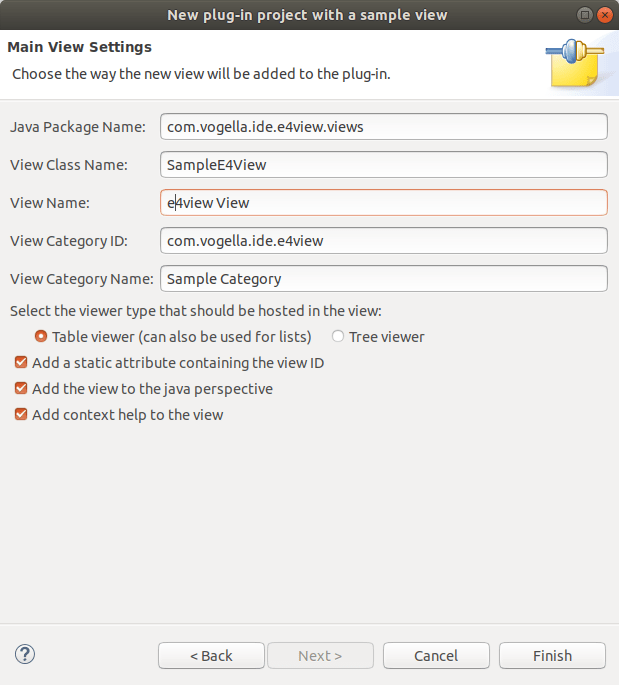Image resolution: width=619 pixels, height=685 pixels.
Task: Close the wizard with the red X
Action: point(604,14)
